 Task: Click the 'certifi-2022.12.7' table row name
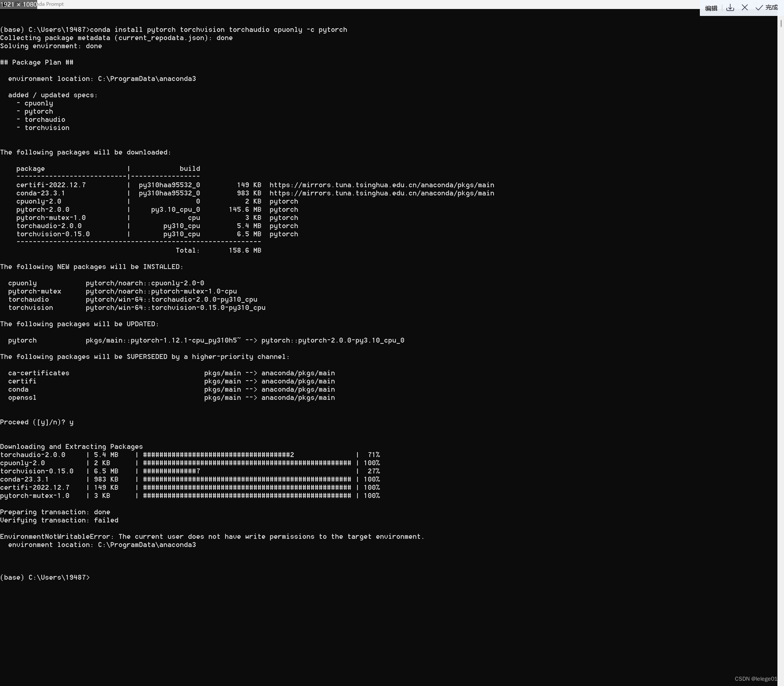51,185
